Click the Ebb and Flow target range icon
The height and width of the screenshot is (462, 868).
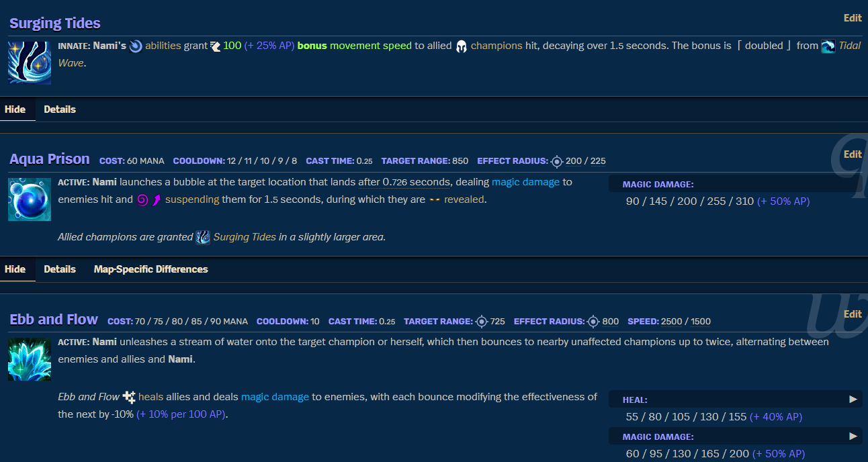tap(481, 322)
